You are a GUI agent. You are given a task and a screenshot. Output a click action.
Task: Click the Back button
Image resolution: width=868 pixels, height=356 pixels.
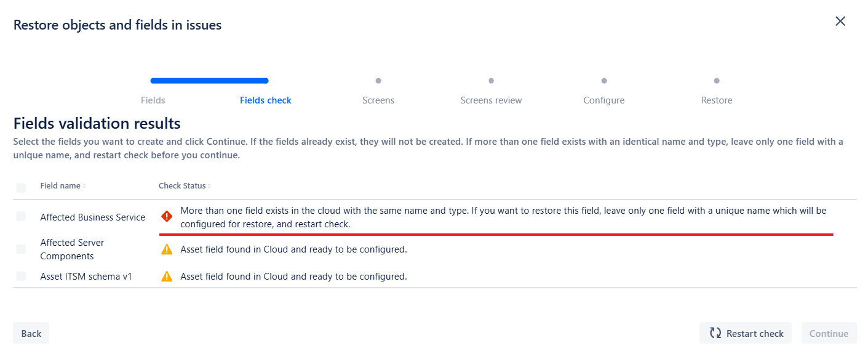click(x=31, y=333)
